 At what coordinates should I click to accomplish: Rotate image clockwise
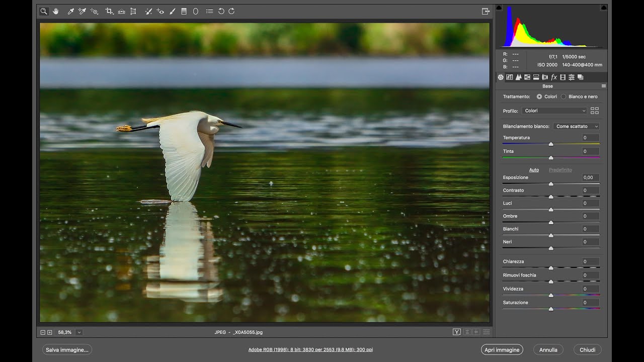231,11
